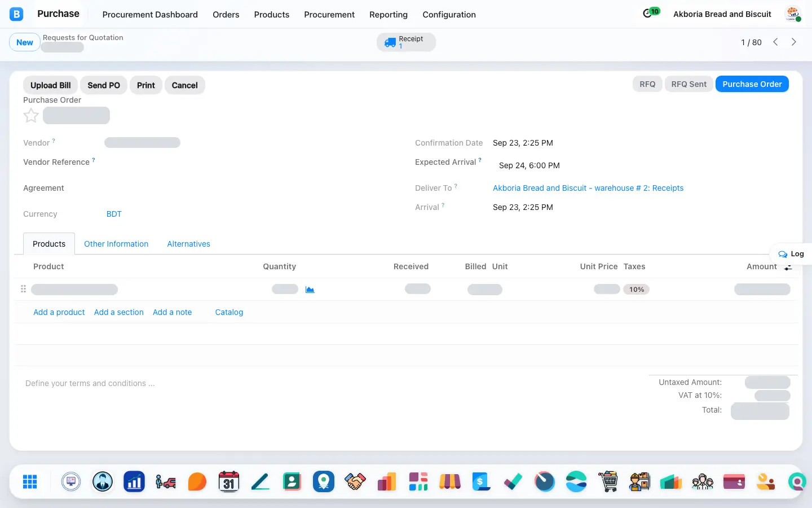Open the user avatar menu top right
Image resolution: width=812 pixels, height=508 pixels.
793,14
